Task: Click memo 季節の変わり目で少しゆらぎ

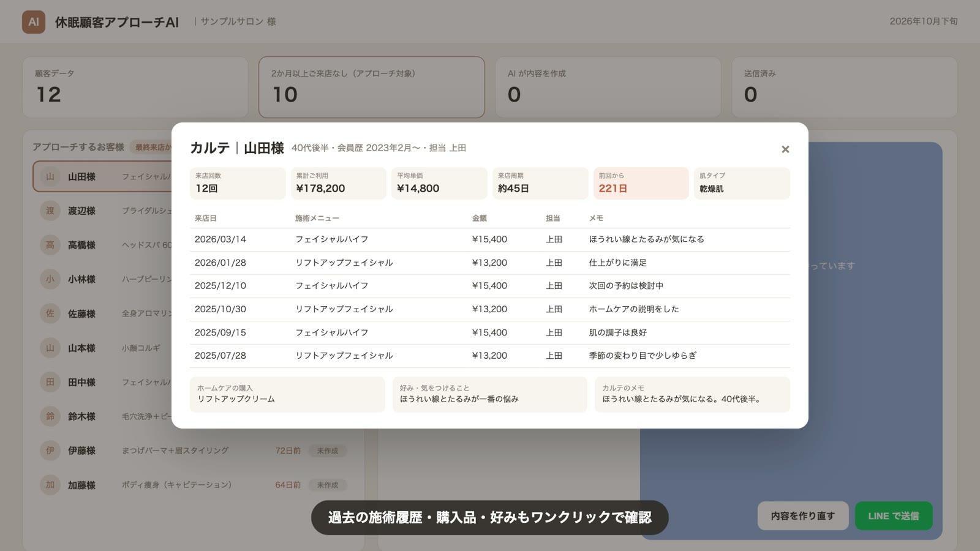Action: tap(643, 356)
